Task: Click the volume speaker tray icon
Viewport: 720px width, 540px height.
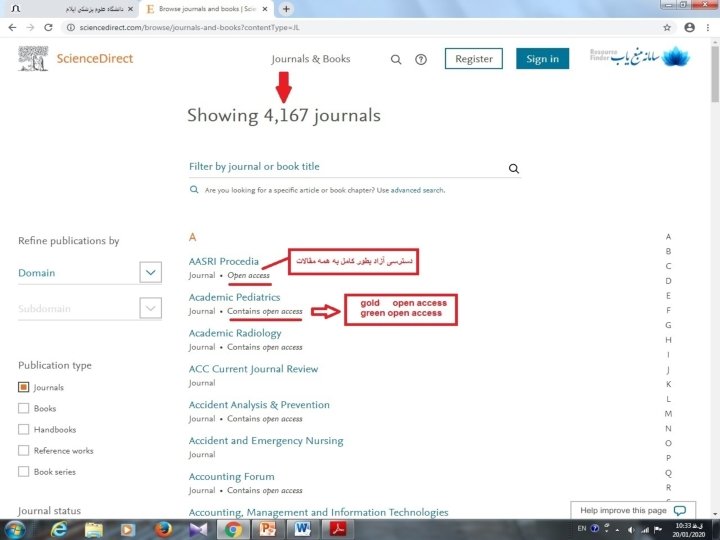Action: pos(632,530)
